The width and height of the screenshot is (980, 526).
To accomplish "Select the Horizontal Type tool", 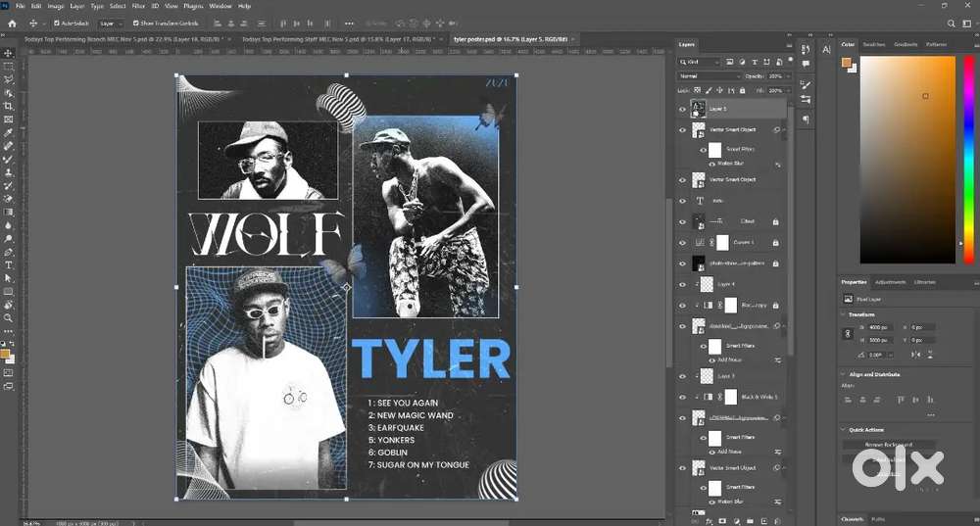I will pyautogui.click(x=8, y=264).
